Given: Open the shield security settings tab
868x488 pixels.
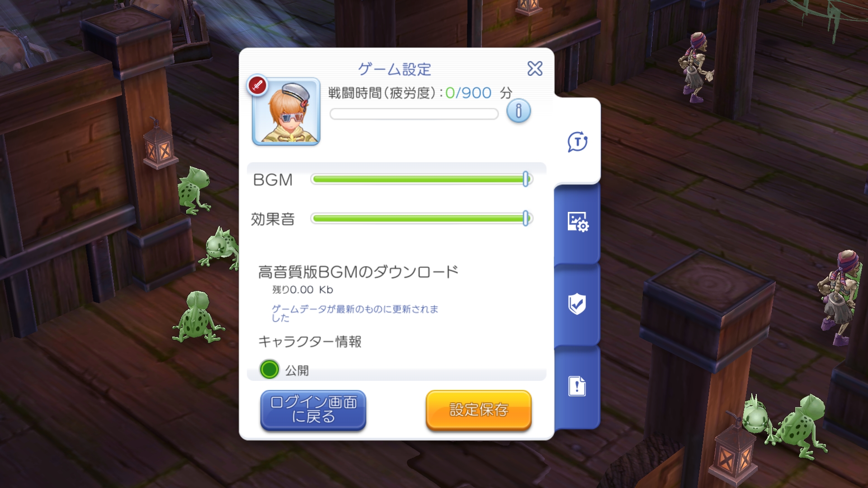Looking at the screenshot, I should point(577,304).
